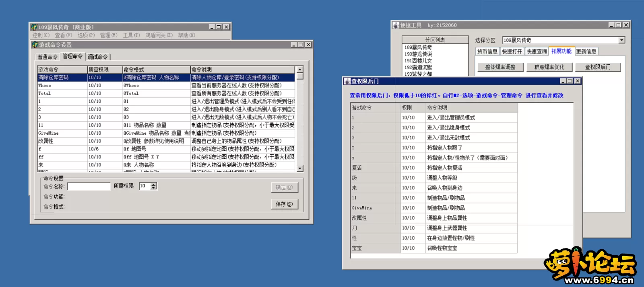This screenshot has width=644, height=287.
Task: Expand the 选择分区 dropdown arrow
Action: click(622, 40)
